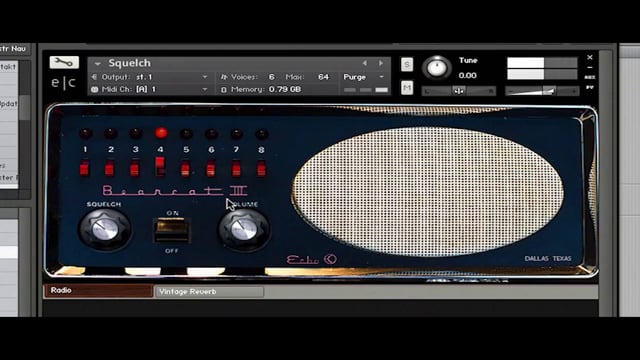Mute the instrument with M button

[x=407, y=88]
